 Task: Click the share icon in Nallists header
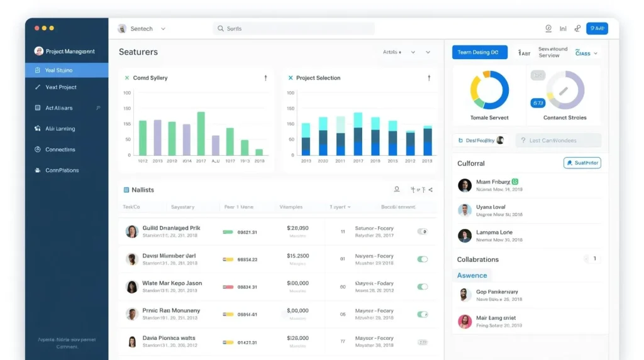click(x=430, y=190)
